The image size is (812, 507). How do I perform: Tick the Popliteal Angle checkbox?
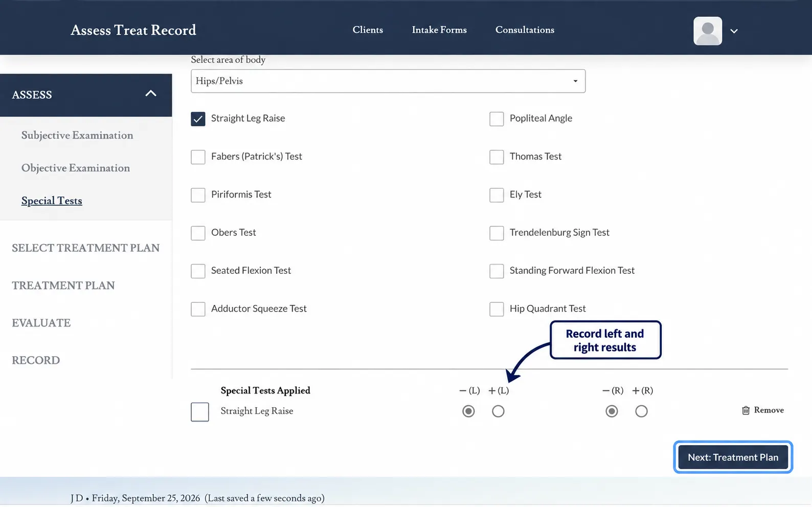coord(497,119)
